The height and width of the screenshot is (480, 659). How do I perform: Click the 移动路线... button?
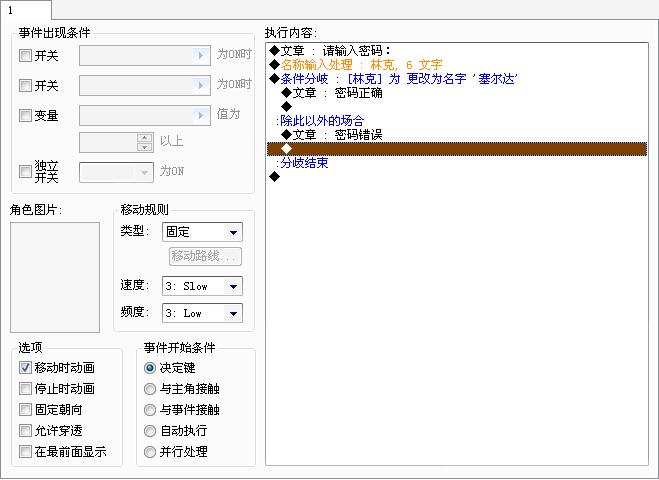coord(205,256)
